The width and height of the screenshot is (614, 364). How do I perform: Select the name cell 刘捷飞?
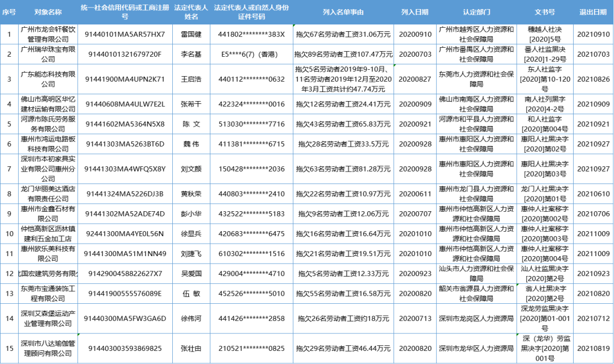191,254
